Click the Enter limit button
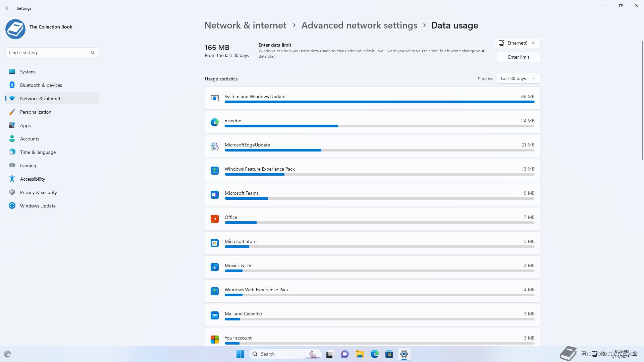 click(519, 57)
